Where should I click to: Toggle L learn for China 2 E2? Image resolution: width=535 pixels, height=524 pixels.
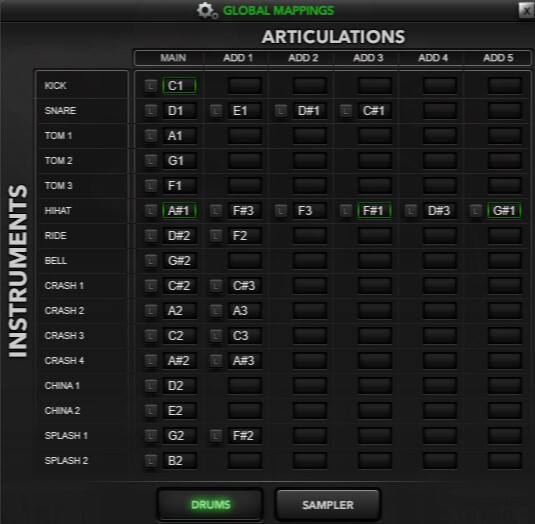click(151, 411)
